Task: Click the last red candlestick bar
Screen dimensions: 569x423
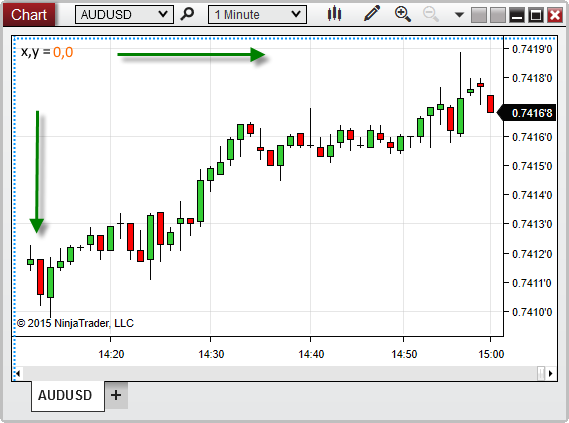Action: click(490, 104)
